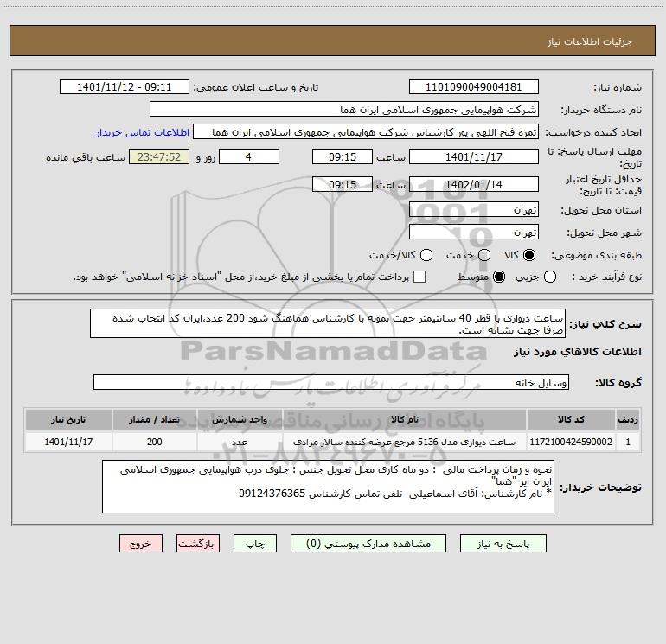Screen dimensions: 666x644
Task: Click item code 1172100424590002 cell
Action: tap(571, 442)
